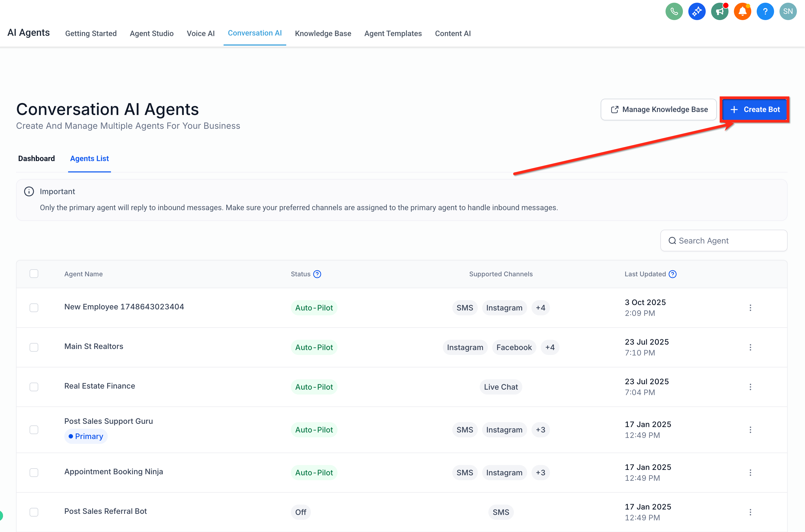Screen dimensions: 805x532
Task: Expand +4 channels for New Employee agent
Action: (540, 308)
